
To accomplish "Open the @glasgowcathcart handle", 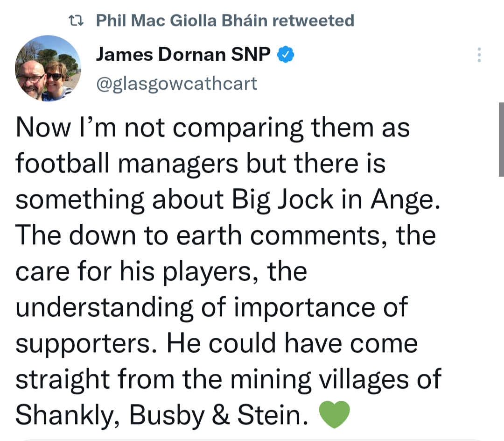I will pyautogui.click(x=176, y=84).
